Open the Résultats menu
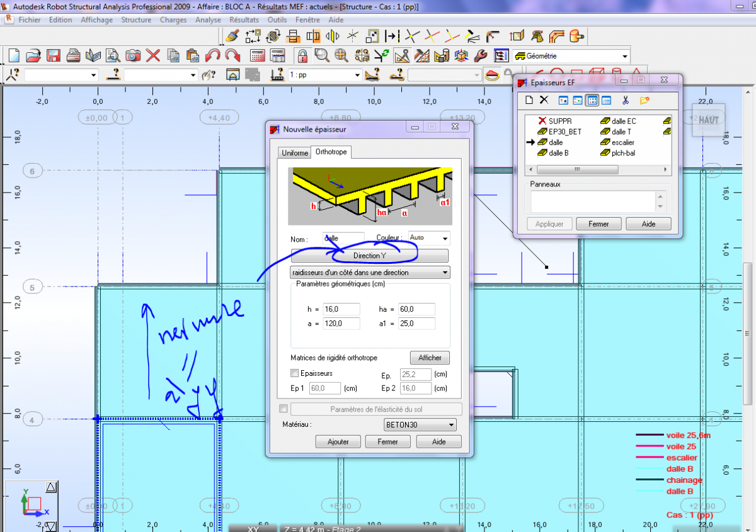The width and height of the screenshot is (756, 532). coord(244,20)
